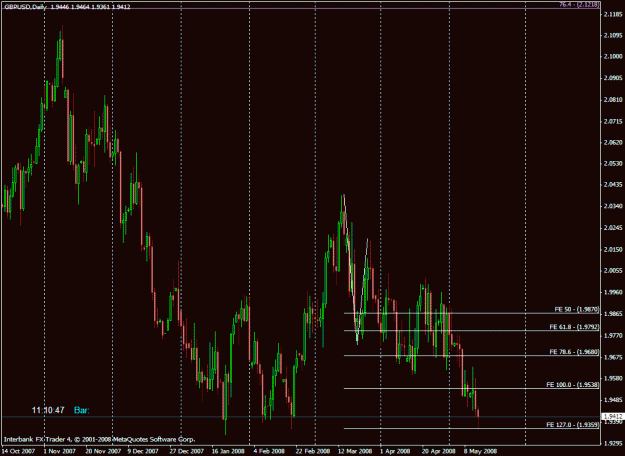Click price scale value 2.0245

613,228
